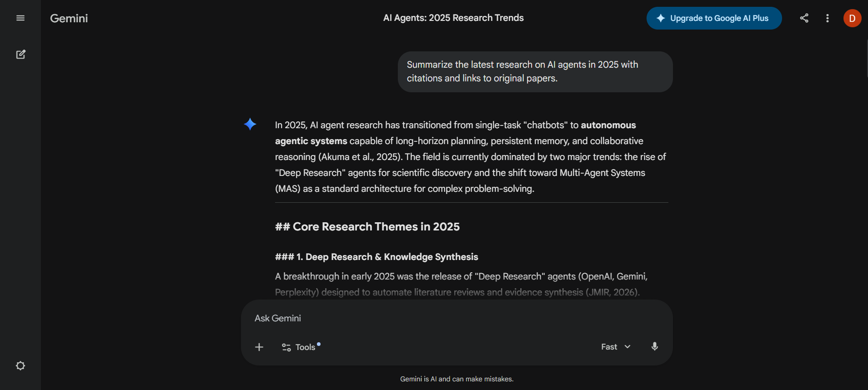Screen dimensions: 868x390
Task: Click the Core Research Themes in 2025 heading
Action: [x=367, y=226]
